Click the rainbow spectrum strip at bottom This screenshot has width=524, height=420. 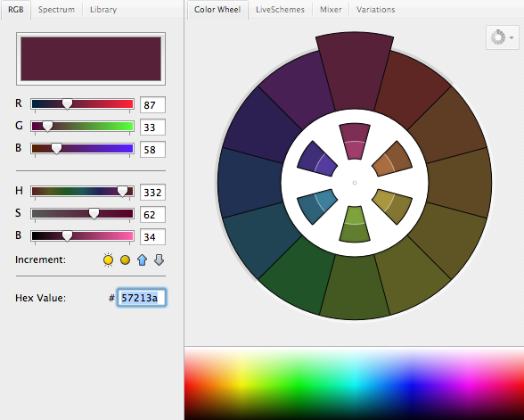pos(355,383)
